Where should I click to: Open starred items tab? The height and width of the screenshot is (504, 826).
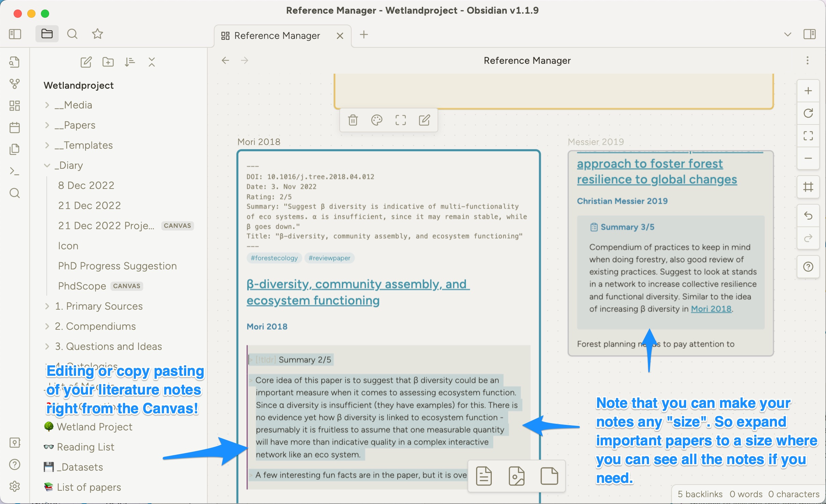click(x=98, y=34)
